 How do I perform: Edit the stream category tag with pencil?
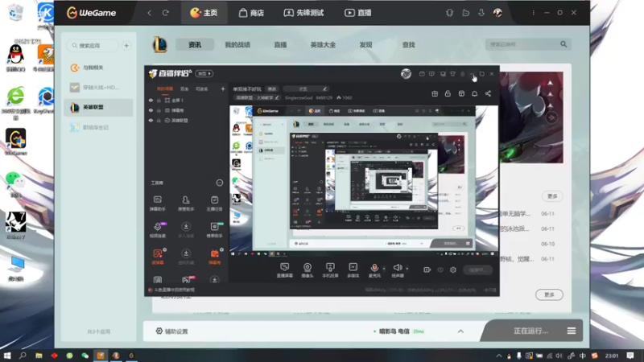(324, 88)
